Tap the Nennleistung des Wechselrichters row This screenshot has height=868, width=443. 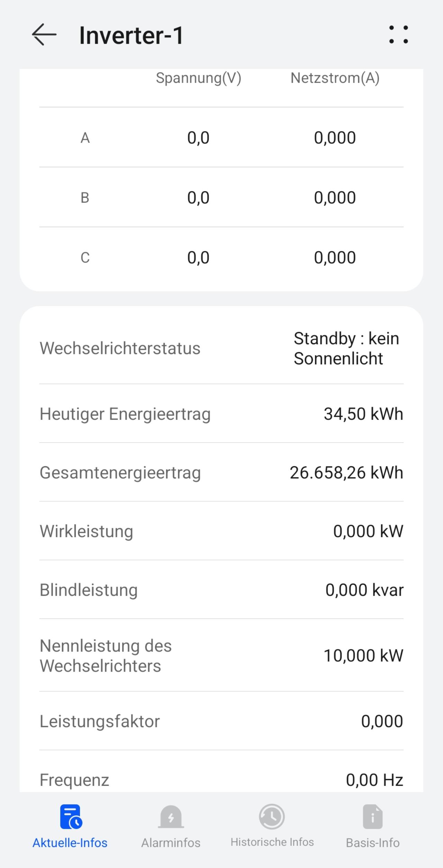pyautogui.click(x=221, y=656)
